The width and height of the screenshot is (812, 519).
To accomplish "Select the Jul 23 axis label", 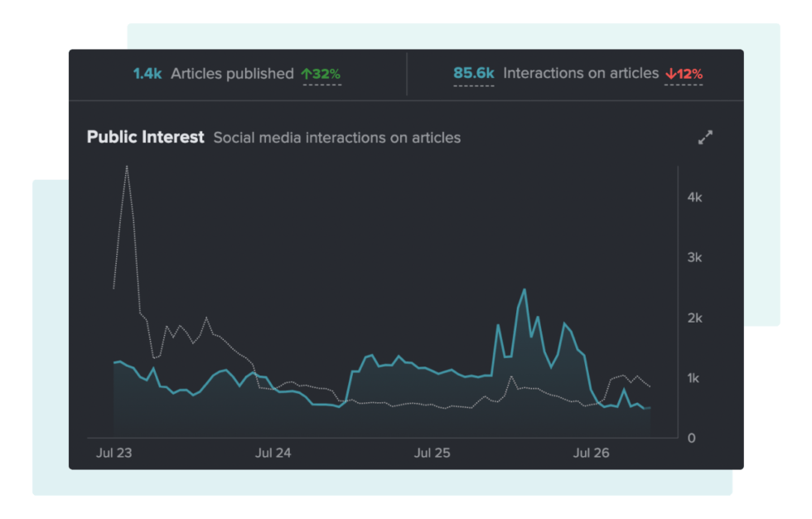I will [114, 454].
